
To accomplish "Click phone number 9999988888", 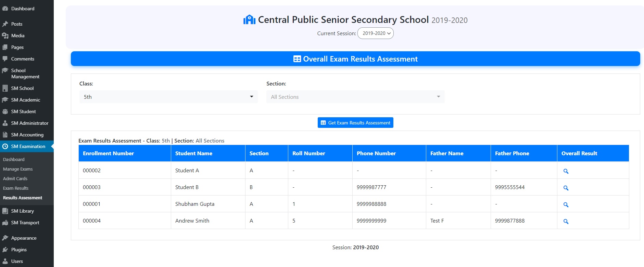I will point(371,204).
